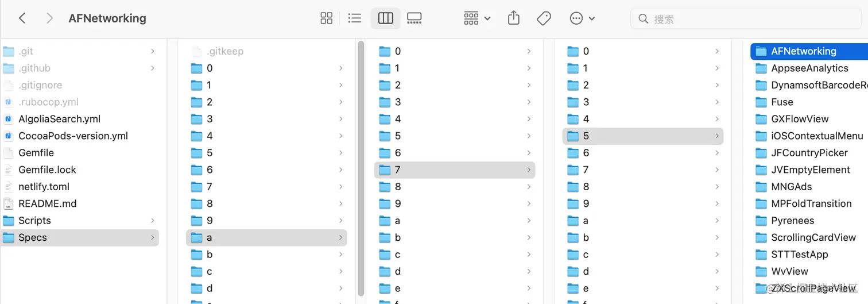The width and height of the screenshot is (868, 304).
Task: Click the chevron on highlighted folder a
Action: tap(340, 237)
